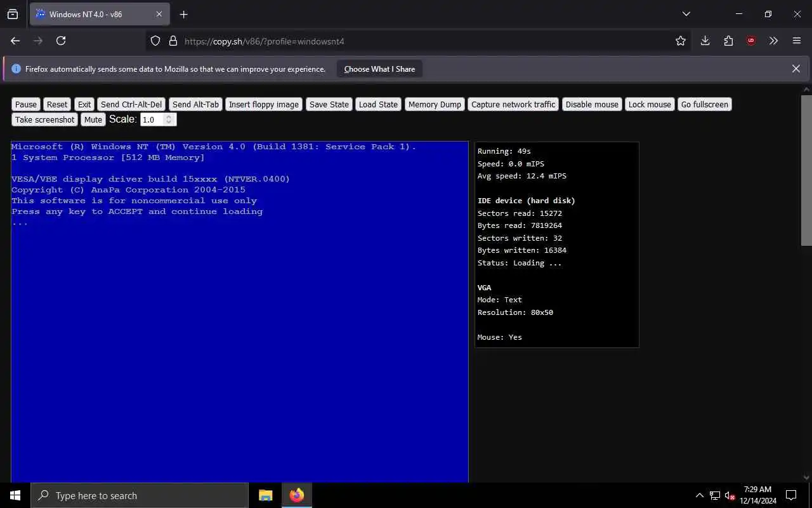Show hidden system tray icons
812x508 pixels.
click(700, 495)
